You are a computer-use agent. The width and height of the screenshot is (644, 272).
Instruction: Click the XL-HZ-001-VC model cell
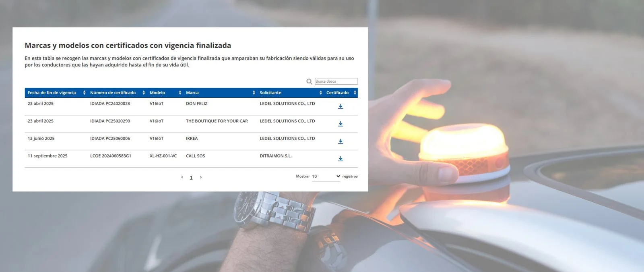click(163, 156)
